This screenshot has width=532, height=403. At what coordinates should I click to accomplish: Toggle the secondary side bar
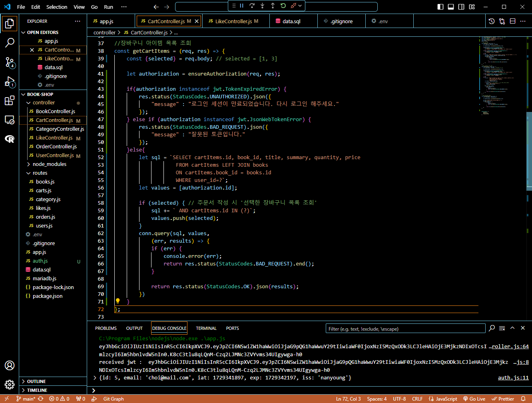[461, 7]
